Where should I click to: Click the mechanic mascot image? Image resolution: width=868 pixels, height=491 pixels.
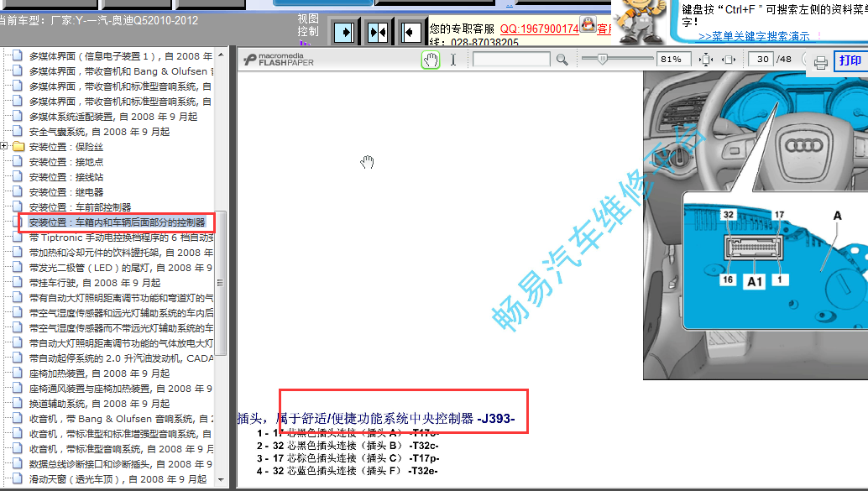642,21
